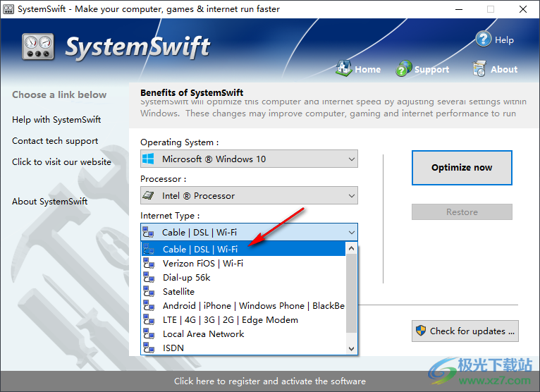Click the About document icon
The width and height of the screenshot is (540, 392).
(x=479, y=68)
